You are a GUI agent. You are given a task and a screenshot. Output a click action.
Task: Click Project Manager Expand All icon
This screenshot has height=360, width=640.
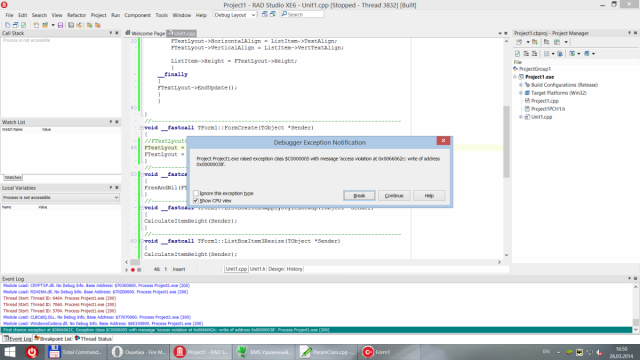(x=526, y=53)
